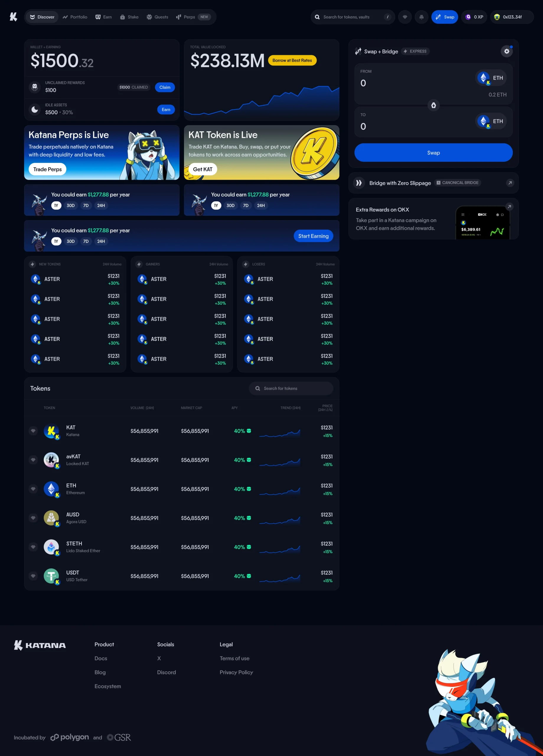The image size is (543, 756).
Task: Click the printer-like icon beside header Swap
Action: [421, 17]
